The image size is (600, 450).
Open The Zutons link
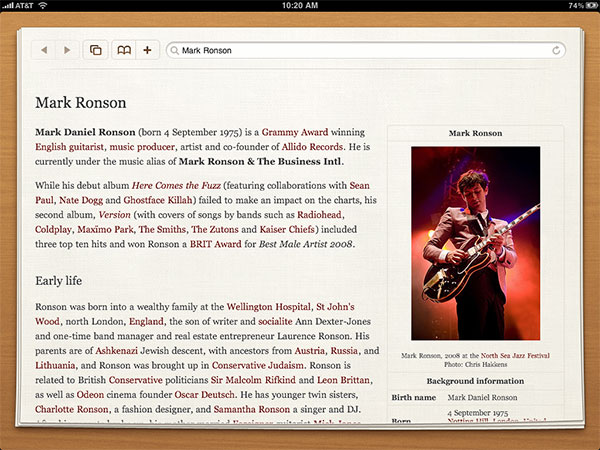215,230
